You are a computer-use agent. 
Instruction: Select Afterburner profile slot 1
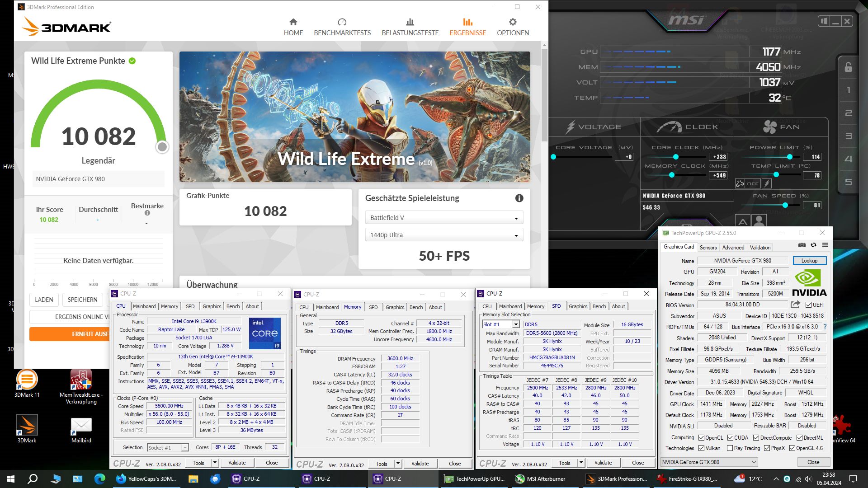tap(848, 90)
